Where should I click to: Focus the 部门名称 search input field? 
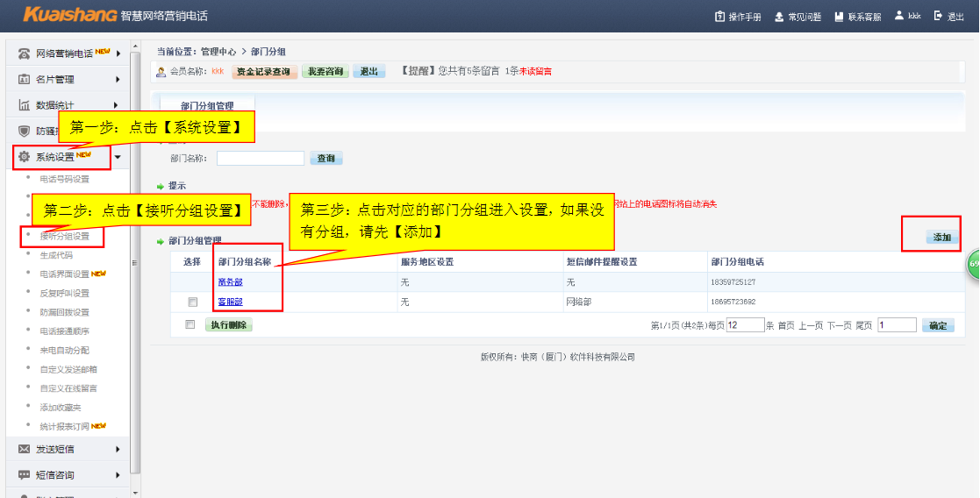(260, 159)
